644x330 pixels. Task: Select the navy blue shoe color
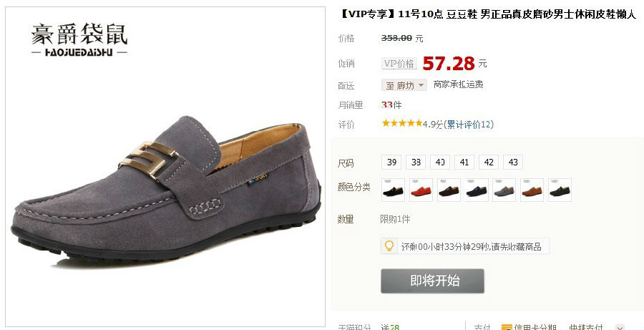click(477, 190)
